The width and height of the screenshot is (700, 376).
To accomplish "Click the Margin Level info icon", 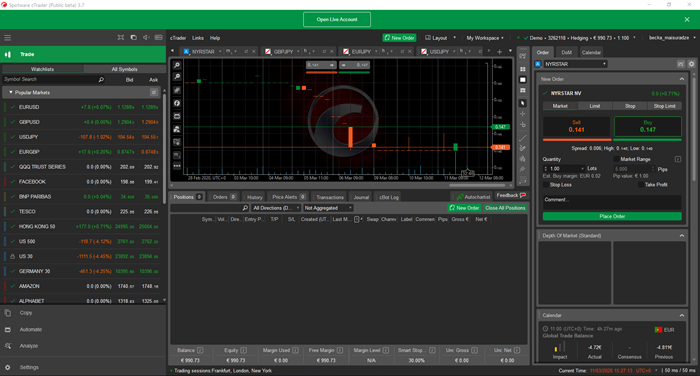I will point(386,351).
